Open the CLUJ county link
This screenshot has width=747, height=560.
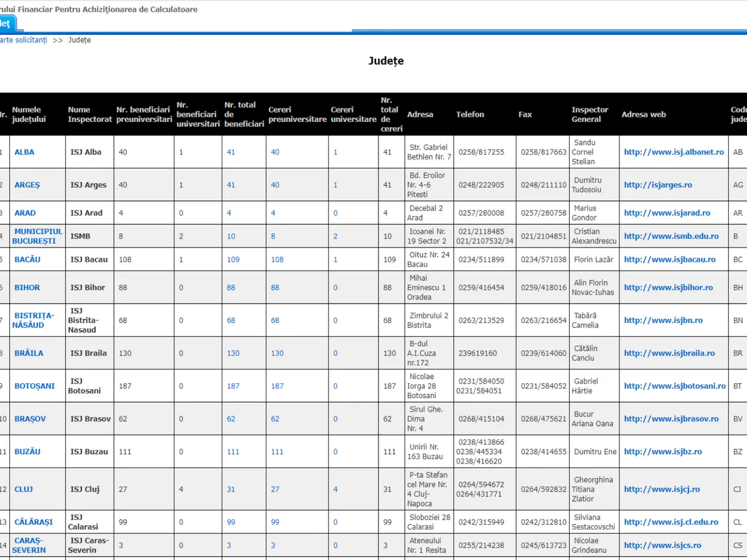coord(24,489)
